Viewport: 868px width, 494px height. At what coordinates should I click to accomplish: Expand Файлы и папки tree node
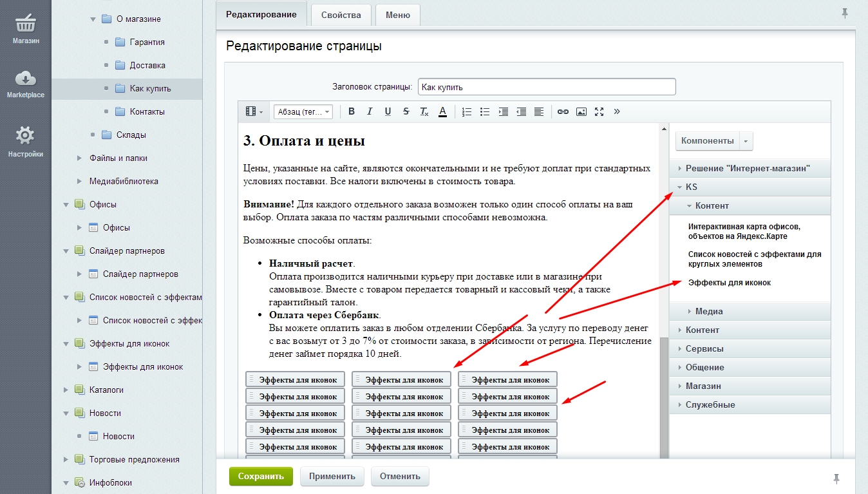point(79,158)
